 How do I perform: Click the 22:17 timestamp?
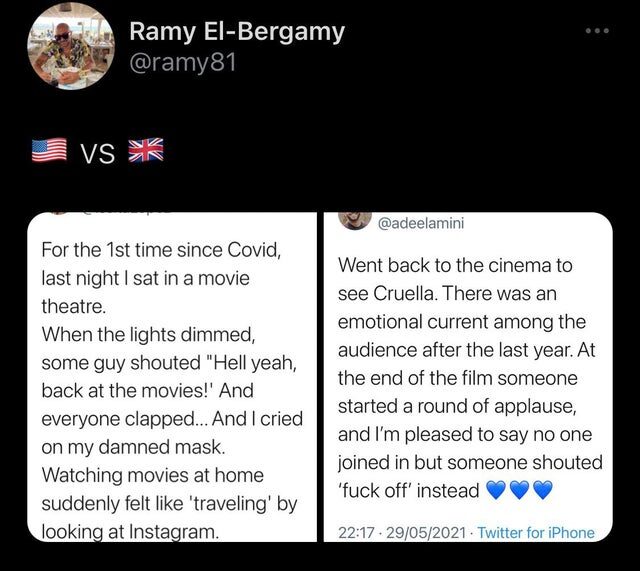point(356,533)
